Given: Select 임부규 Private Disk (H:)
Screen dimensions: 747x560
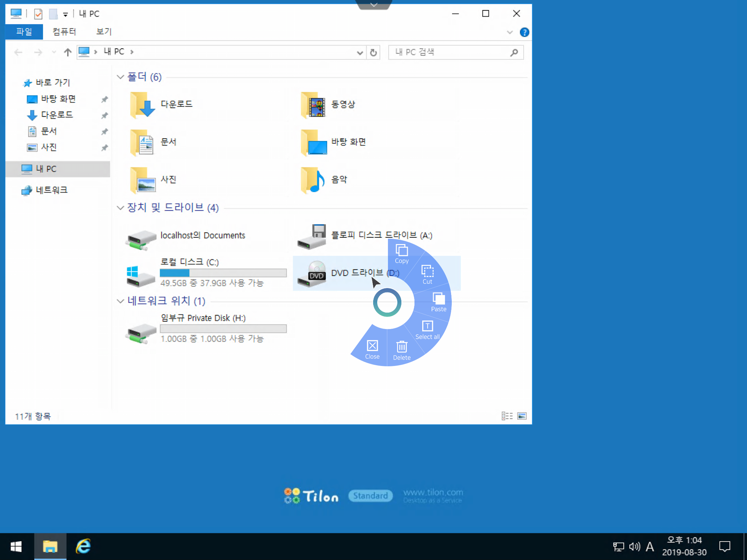Looking at the screenshot, I should click(206, 328).
